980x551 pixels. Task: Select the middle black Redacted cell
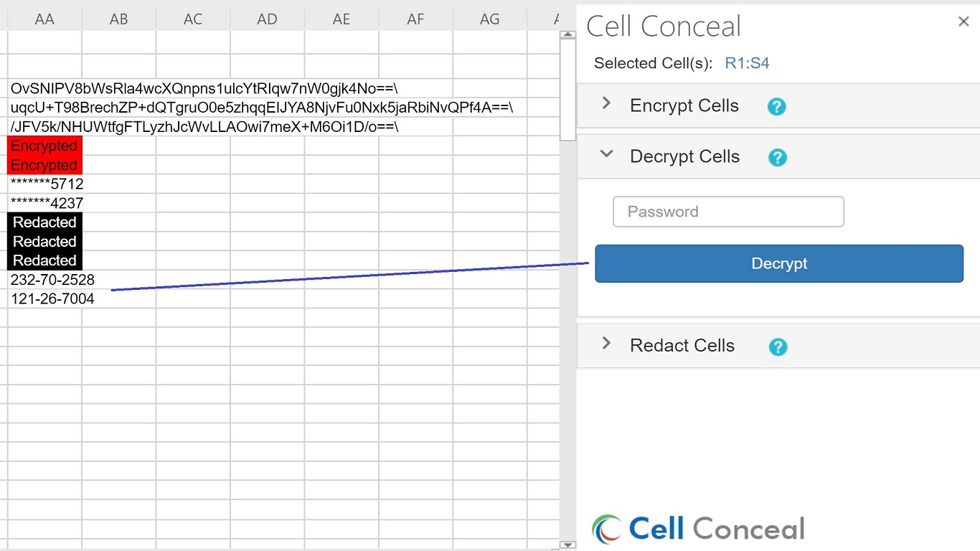(44, 241)
